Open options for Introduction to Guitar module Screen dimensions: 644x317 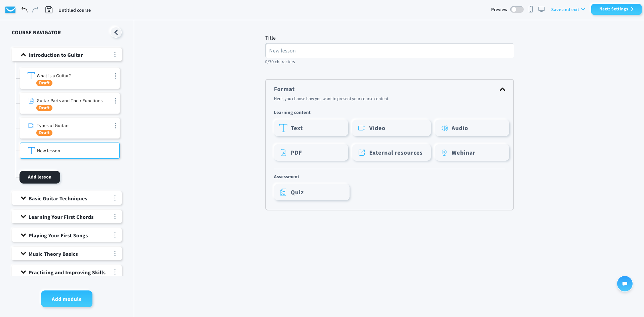click(115, 55)
